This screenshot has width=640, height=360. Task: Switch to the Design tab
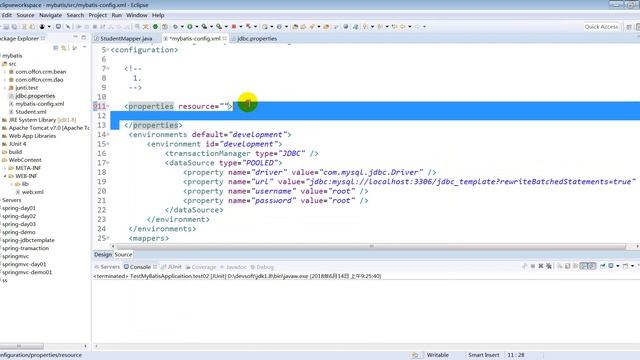coord(103,254)
